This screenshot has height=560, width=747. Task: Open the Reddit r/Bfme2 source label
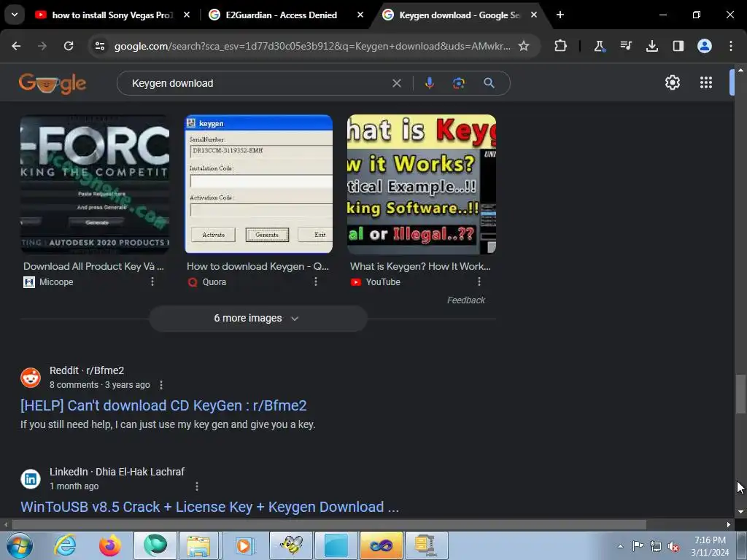point(87,370)
